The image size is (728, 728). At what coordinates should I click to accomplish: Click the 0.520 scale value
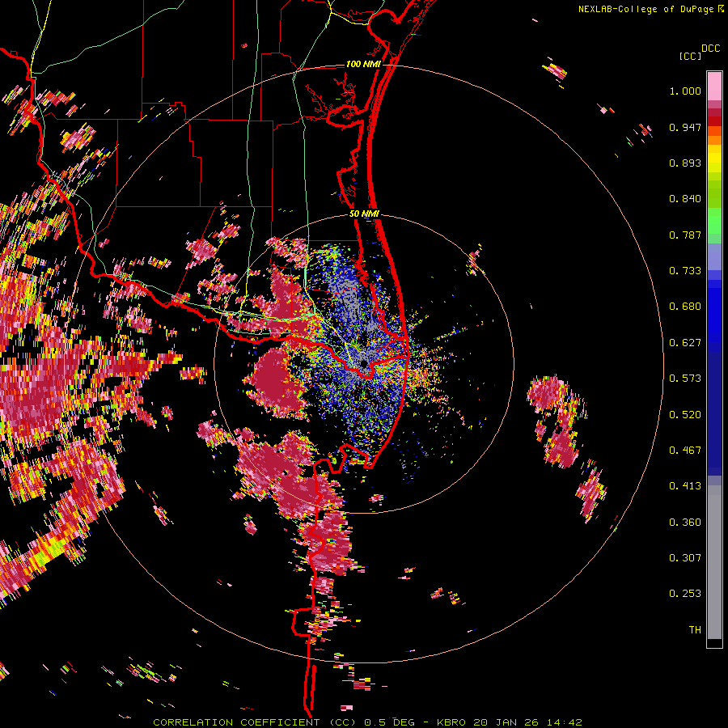point(685,415)
